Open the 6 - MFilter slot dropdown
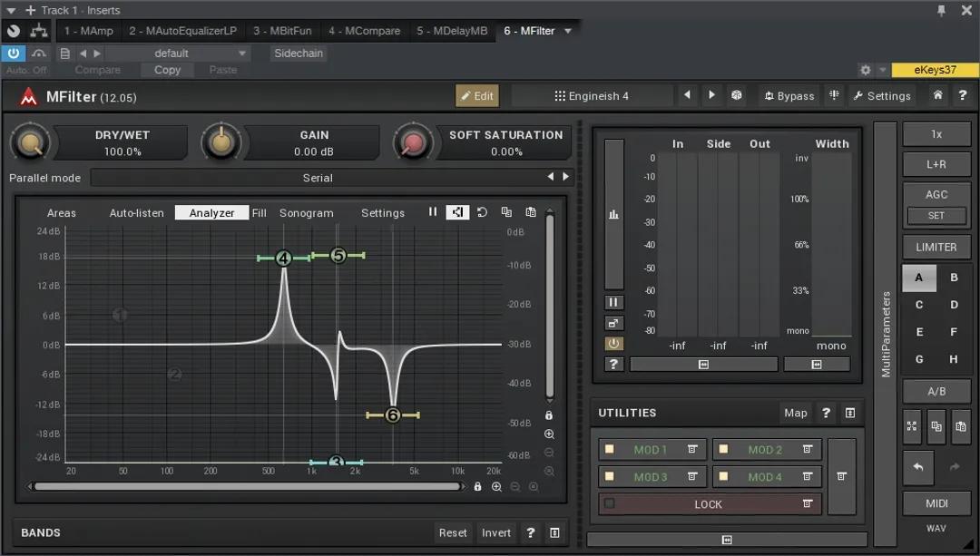980x556 pixels. point(567,30)
